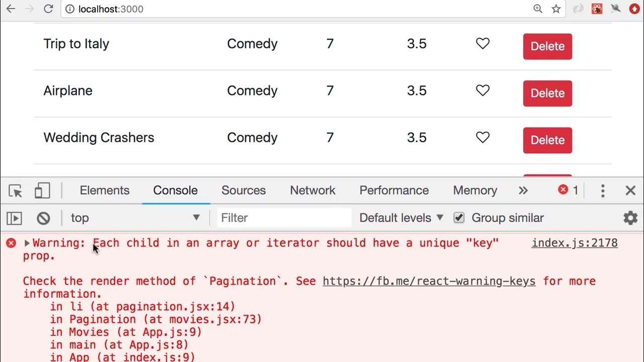This screenshot has width=644, height=362.
Task: Click the inspect element picker icon
Action: [16, 191]
